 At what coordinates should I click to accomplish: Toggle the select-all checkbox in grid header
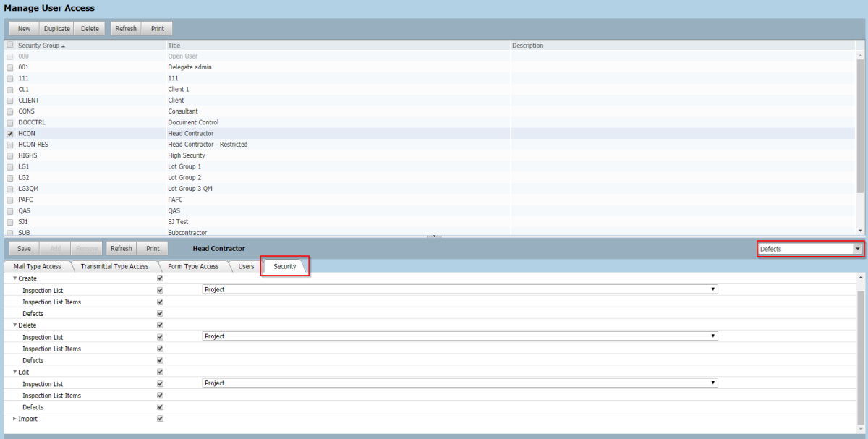[x=10, y=45]
